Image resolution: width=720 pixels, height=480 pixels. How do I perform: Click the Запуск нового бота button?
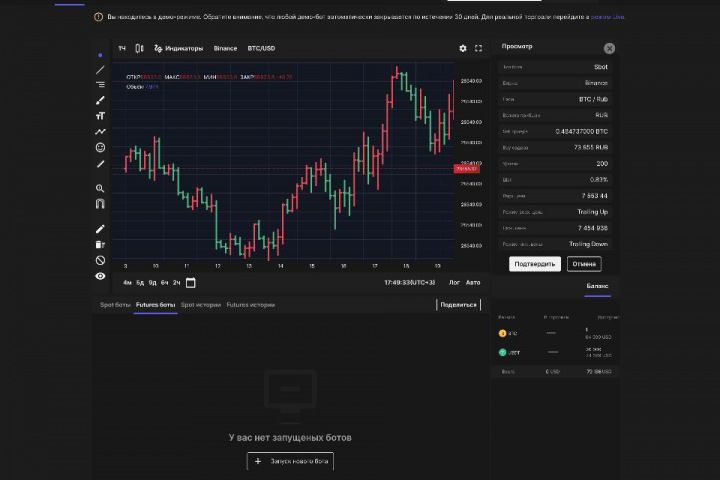(x=290, y=461)
